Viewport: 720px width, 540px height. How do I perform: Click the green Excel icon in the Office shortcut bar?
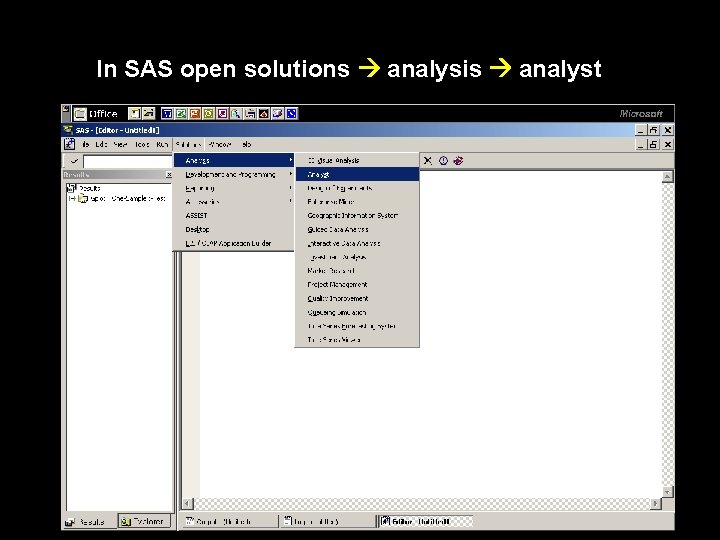coord(181,113)
